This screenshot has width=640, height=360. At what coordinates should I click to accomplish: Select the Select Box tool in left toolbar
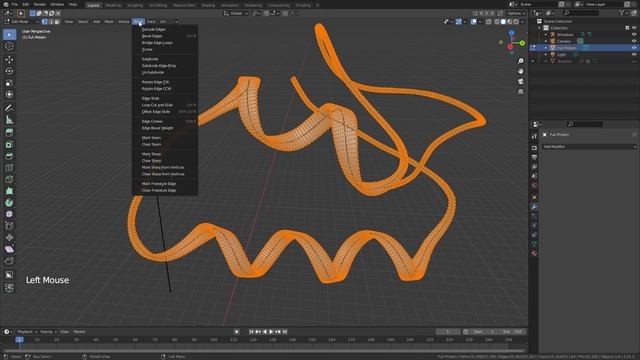[9, 35]
